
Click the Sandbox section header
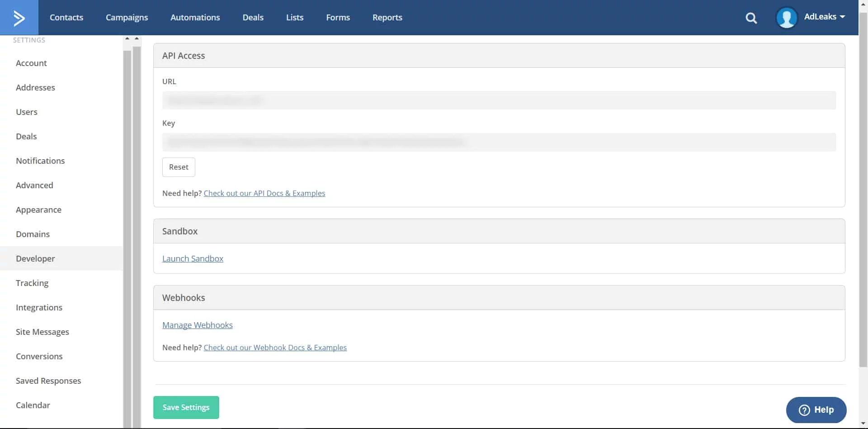click(x=499, y=231)
